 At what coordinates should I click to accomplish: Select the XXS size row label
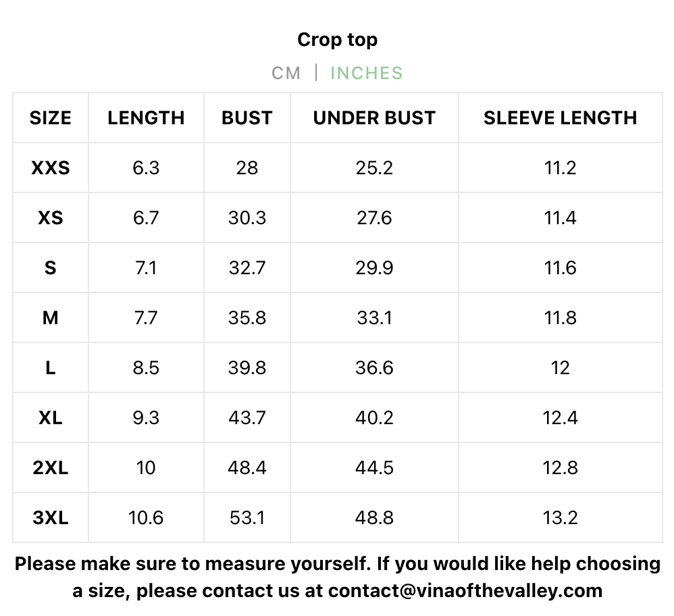[51, 168]
